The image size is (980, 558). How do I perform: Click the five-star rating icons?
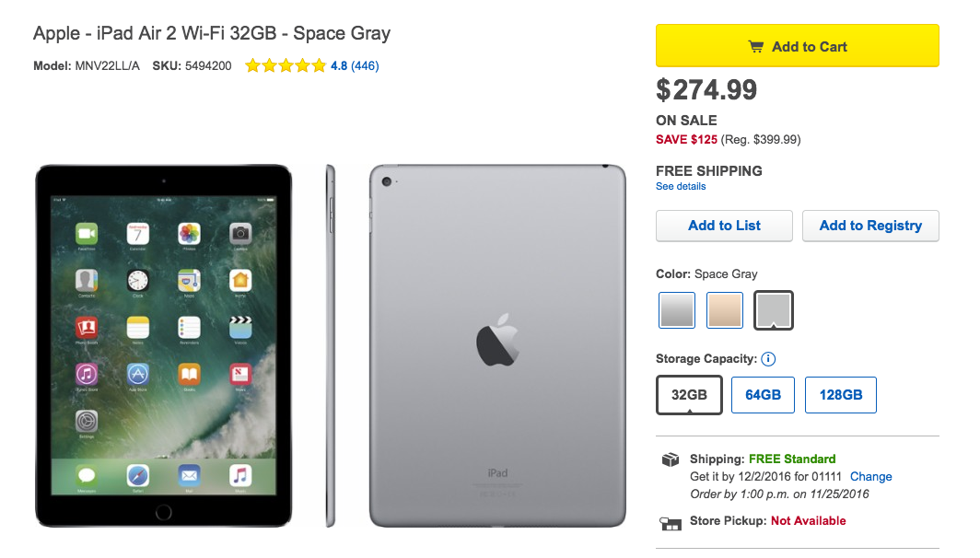286,65
